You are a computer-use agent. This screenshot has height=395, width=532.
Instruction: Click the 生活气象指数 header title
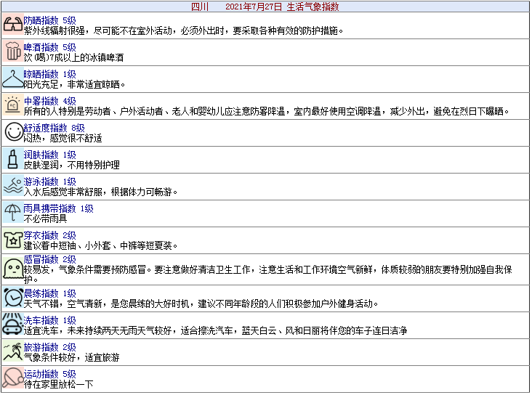(x=313, y=7)
